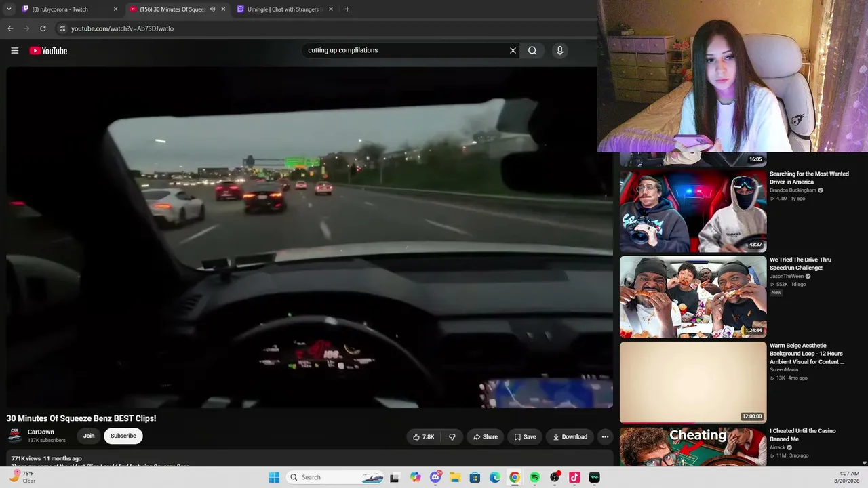The height and width of the screenshot is (488, 868).
Task: Expand the video description box
Action: 309,459
